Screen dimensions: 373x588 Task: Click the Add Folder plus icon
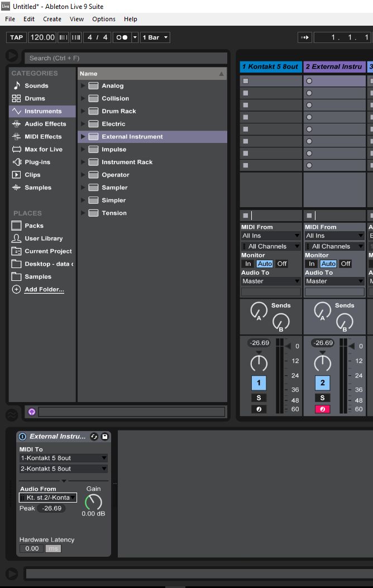pyautogui.click(x=16, y=289)
